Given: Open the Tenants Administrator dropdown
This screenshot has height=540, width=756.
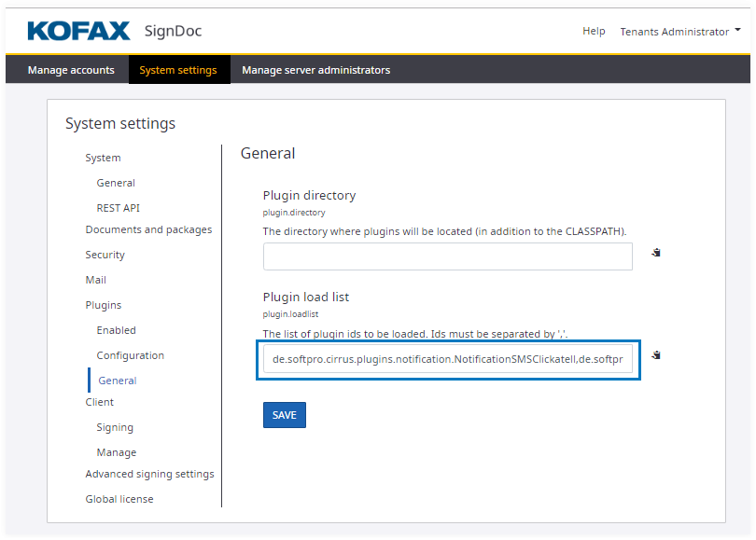Looking at the screenshot, I should point(680,32).
